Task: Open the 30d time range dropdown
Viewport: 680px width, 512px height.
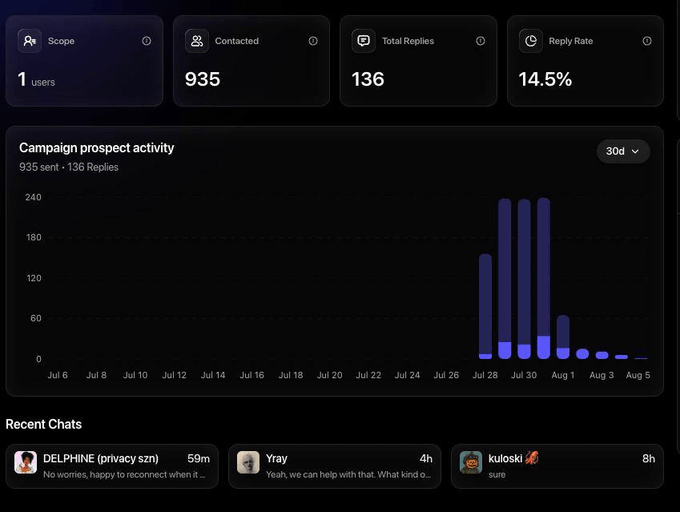Action: [623, 151]
